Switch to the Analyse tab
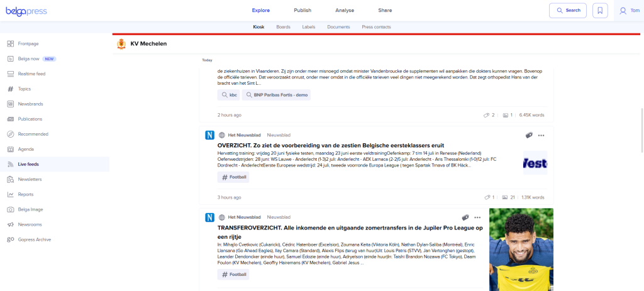This screenshot has width=644, height=291. click(345, 11)
